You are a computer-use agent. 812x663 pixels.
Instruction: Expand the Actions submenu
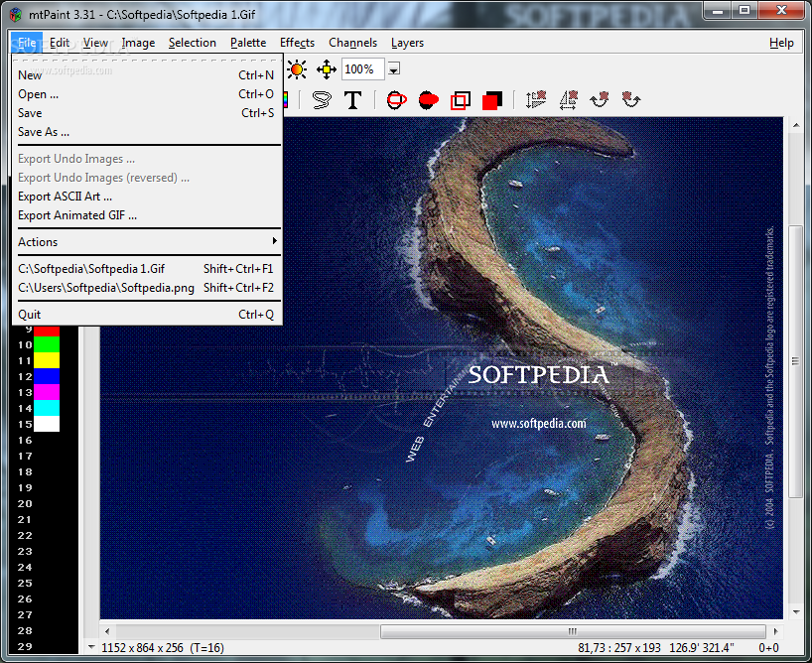pyautogui.click(x=148, y=242)
